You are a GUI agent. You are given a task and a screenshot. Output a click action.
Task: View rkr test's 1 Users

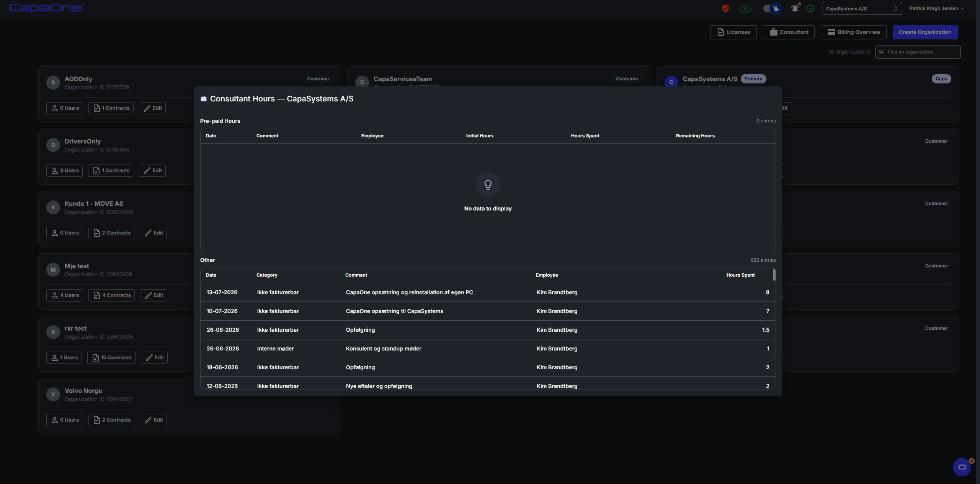tap(64, 358)
